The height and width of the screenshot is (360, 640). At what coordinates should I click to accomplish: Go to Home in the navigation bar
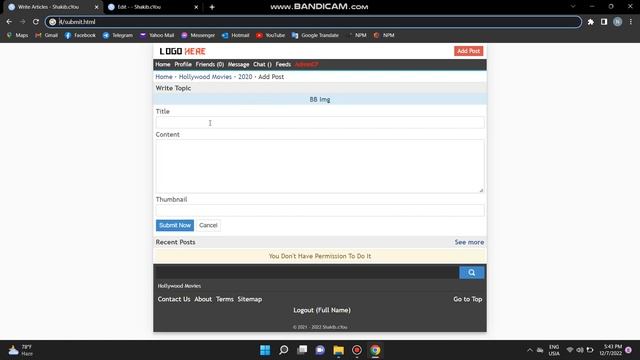point(162,64)
